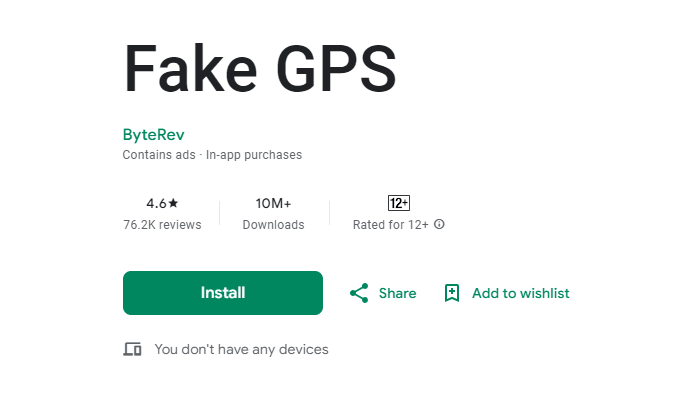Click the star icon next to 4.6

[172, 203]
